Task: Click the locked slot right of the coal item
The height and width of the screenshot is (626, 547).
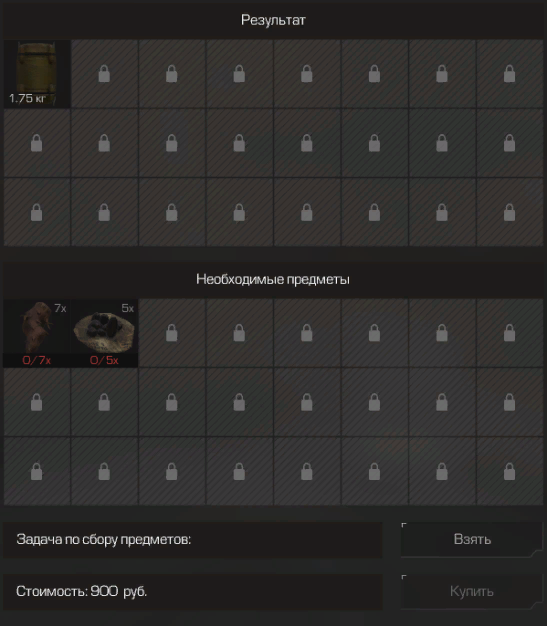Action: (x=172, y=333)
